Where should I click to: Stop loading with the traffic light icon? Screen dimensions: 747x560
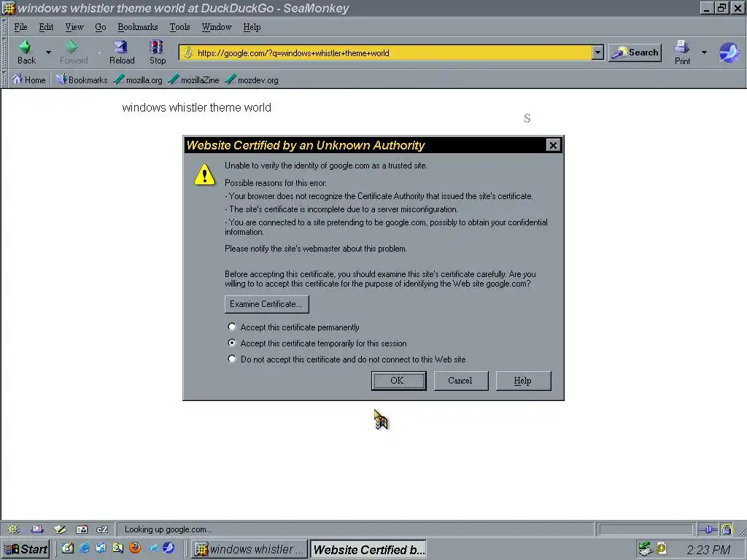[x=158, y=52]
